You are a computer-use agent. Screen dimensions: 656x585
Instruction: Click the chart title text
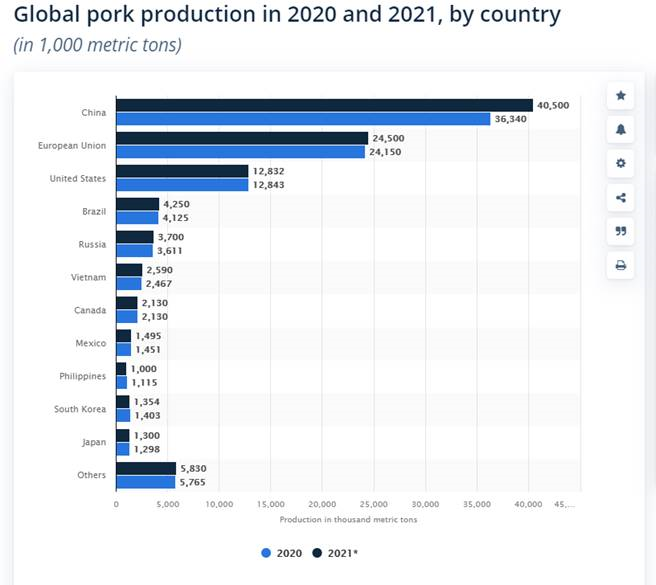(x=287, y=15)
